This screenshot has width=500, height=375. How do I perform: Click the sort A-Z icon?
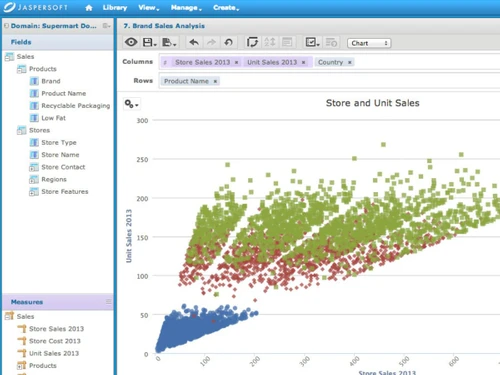pyautogui.click(x=269, y=42)
